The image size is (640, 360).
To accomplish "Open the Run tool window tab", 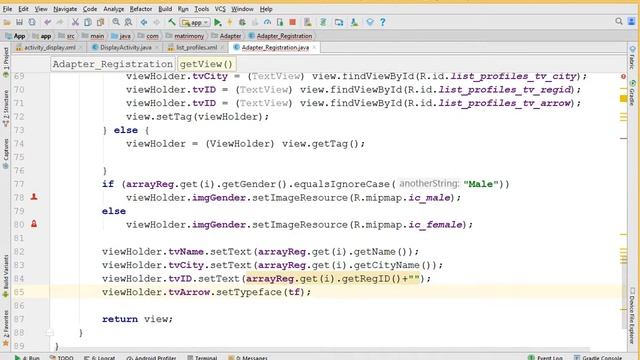I will pyautogui.click(x=27, y=357).
